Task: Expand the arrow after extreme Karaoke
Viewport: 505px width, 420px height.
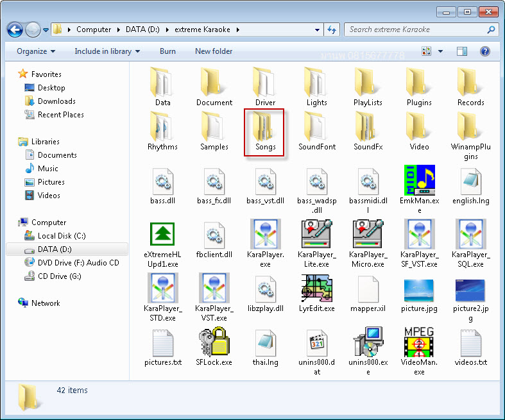Action: (x=238, y=29)
